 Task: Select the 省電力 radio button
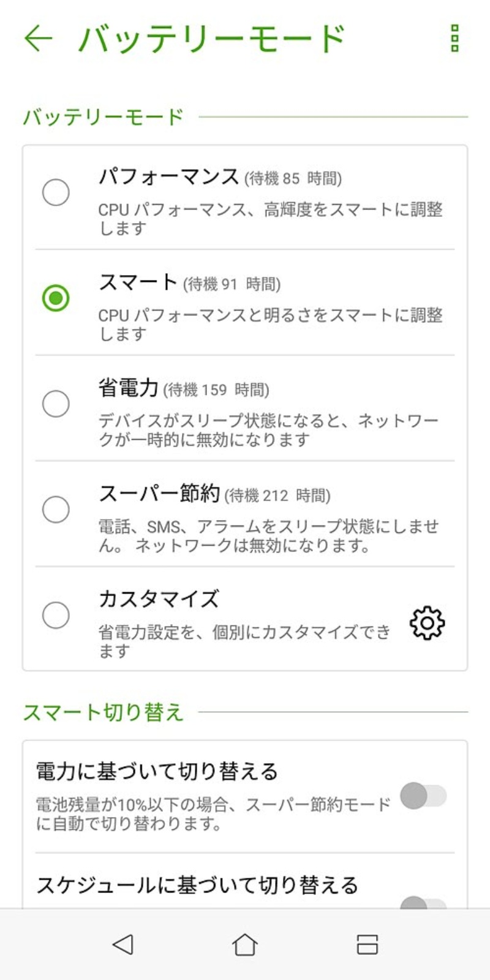56,404
